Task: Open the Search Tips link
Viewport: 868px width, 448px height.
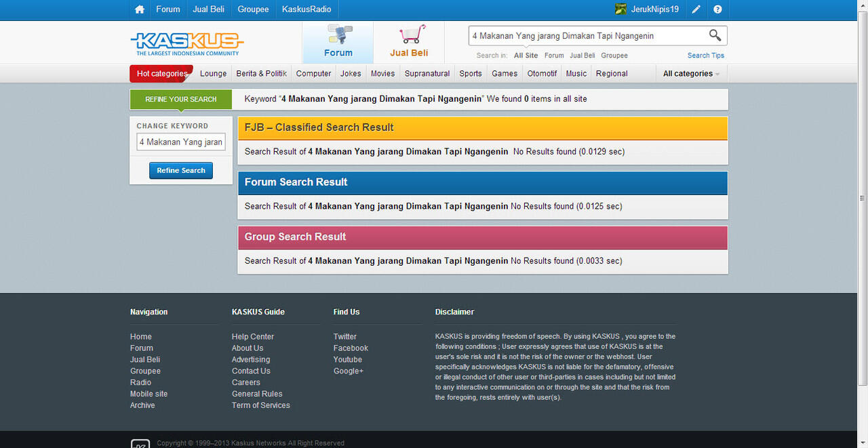Action: [705, 56]
